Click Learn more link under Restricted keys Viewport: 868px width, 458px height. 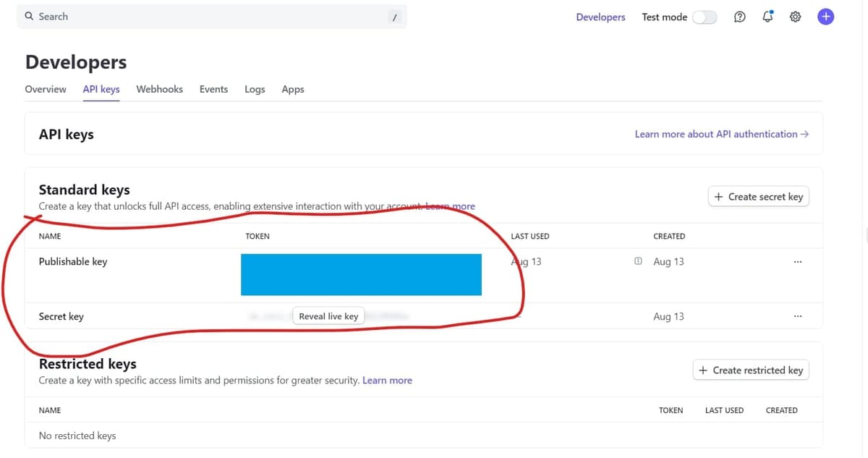click(x=387, y=381)
